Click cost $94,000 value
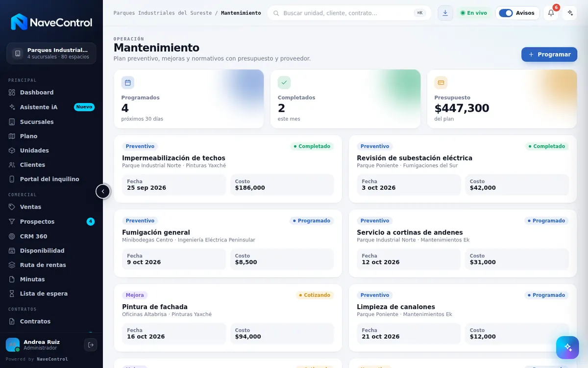This screenshot has height=368, width=588. 248,337
